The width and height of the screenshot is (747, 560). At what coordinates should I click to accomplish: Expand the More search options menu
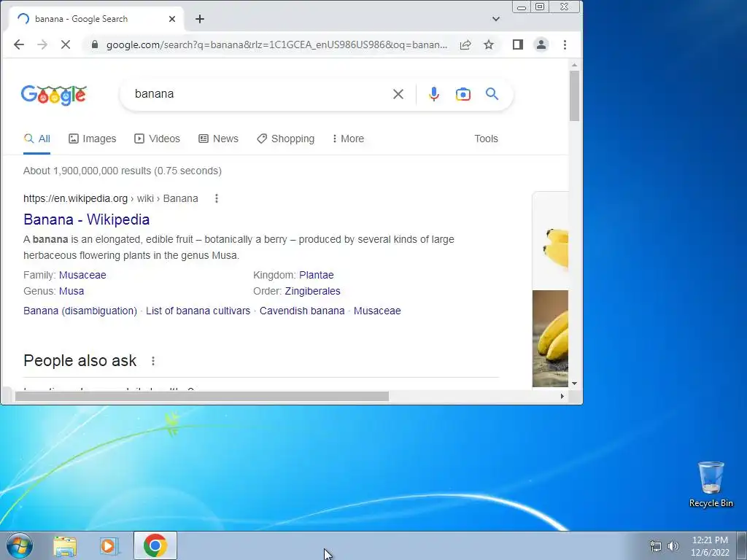[x=348, y=139]
